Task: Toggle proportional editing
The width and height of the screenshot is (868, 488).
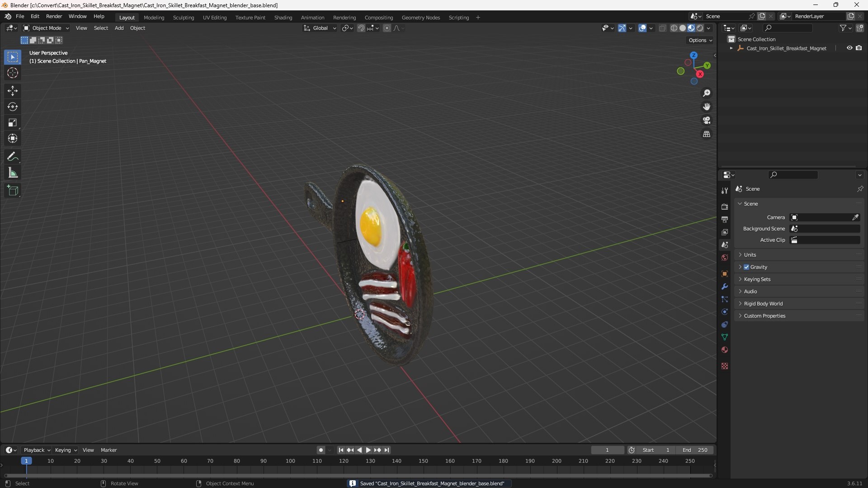Action: point(387,28)
